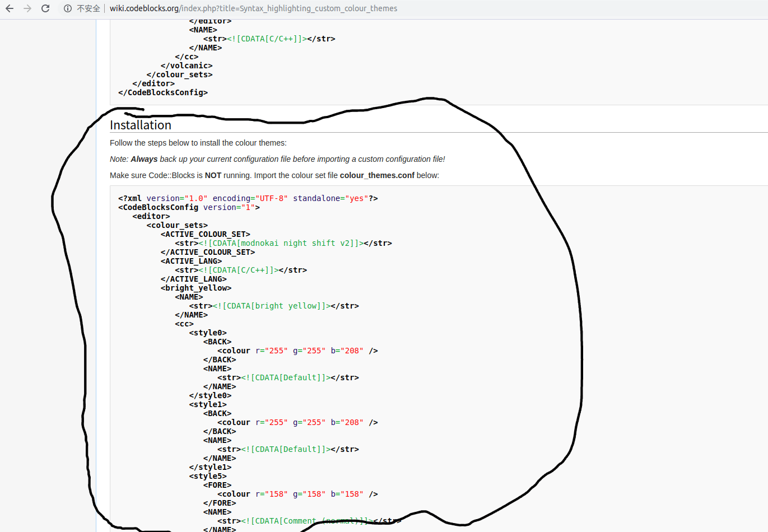Click the ACTIVE_COLOUR_SET opening tag
Image resolution: width=768 pixels, height=532 pixels.
tap(206, 234)
